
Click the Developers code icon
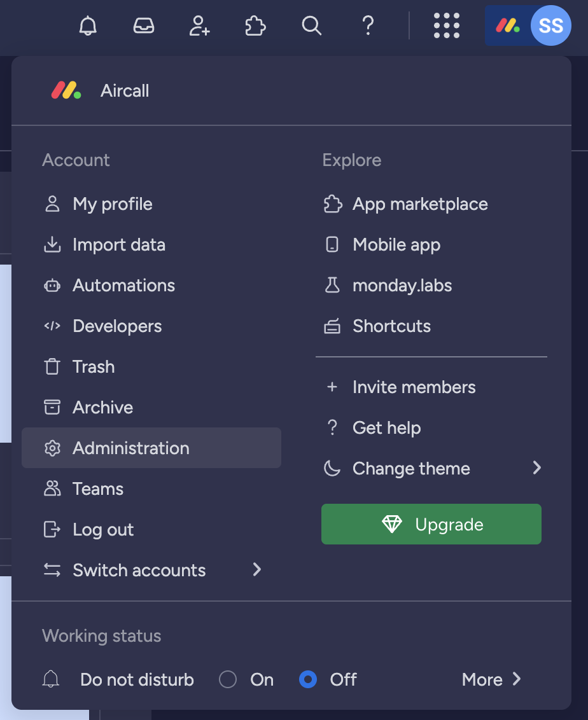(x=52, y=326)
